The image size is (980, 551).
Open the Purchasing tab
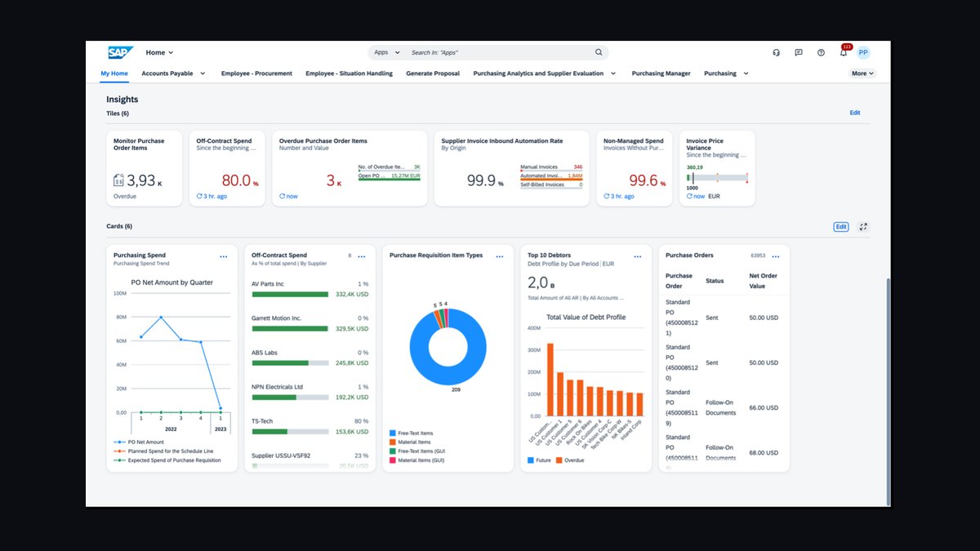point(720,73)
